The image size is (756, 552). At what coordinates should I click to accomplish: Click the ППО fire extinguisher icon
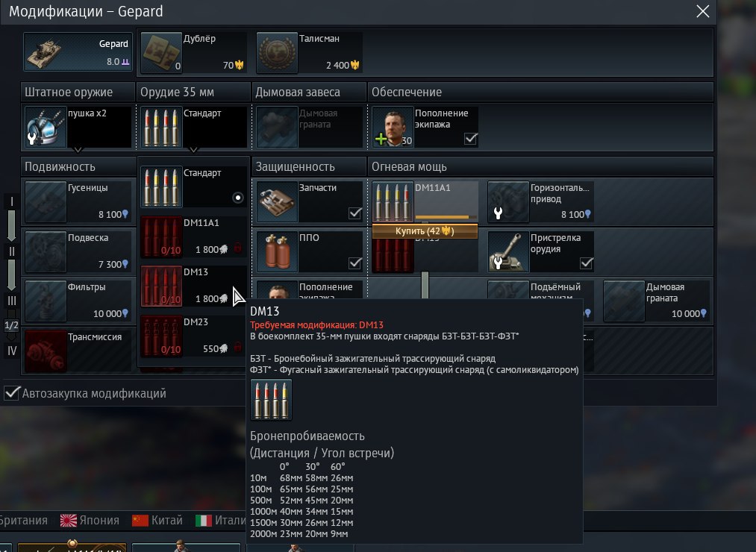pos(277,251)
